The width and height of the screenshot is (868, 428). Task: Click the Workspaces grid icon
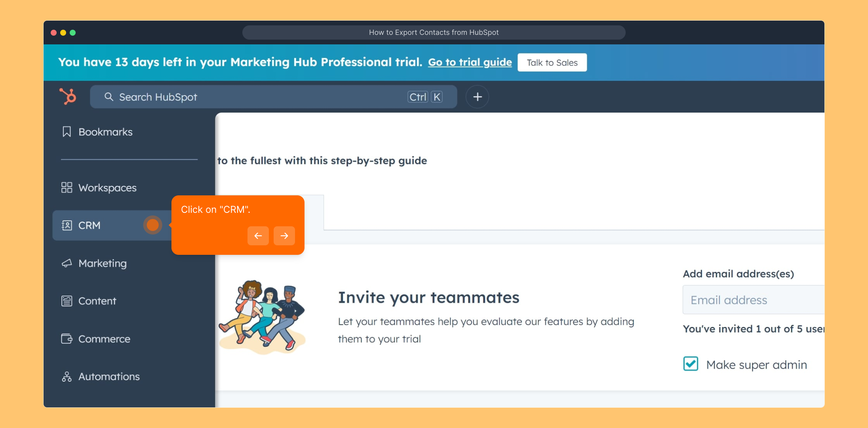(x=67, y=187)
